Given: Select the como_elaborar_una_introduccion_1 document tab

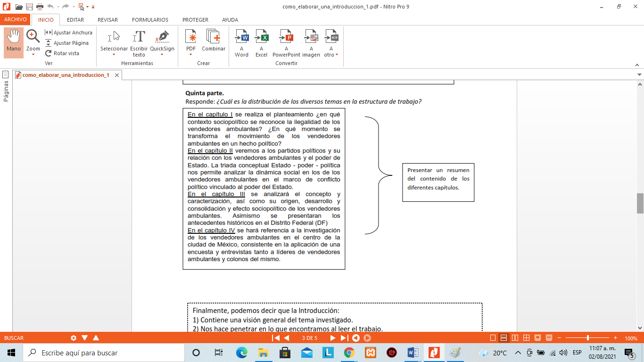Looking at the screenshot, I should click(66, 75).
